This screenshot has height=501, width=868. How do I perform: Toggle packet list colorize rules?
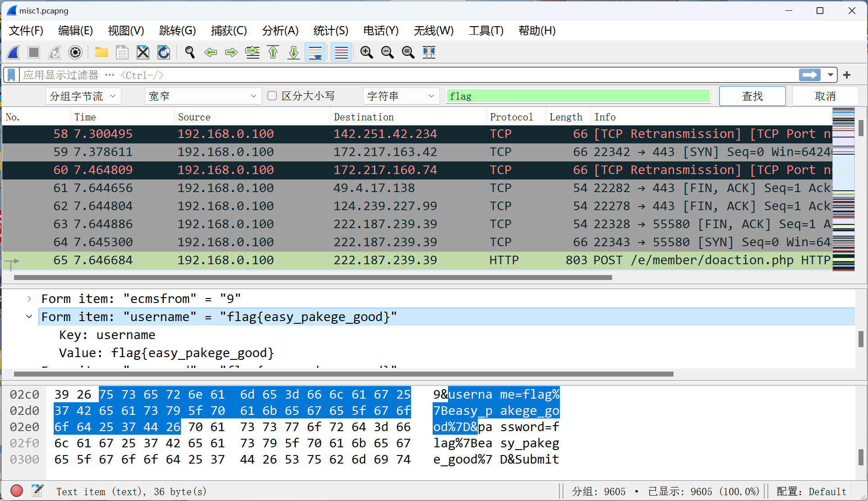tap(341, 52)
